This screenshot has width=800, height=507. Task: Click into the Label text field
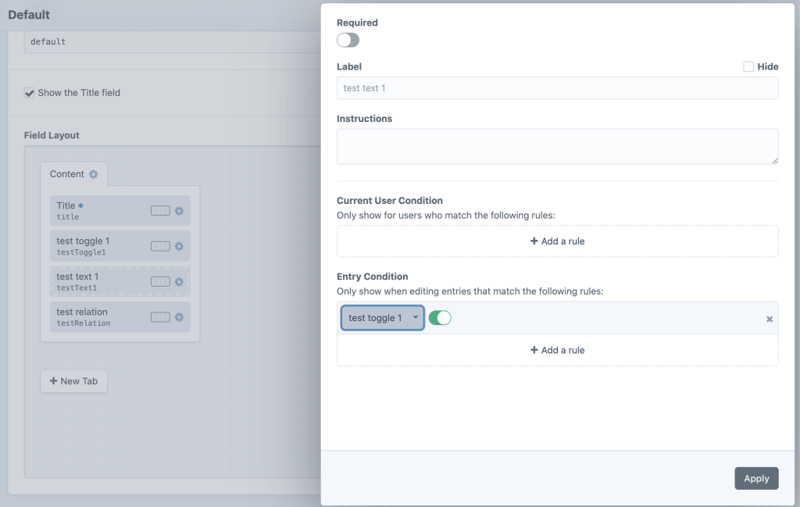[x=557, y=88]
